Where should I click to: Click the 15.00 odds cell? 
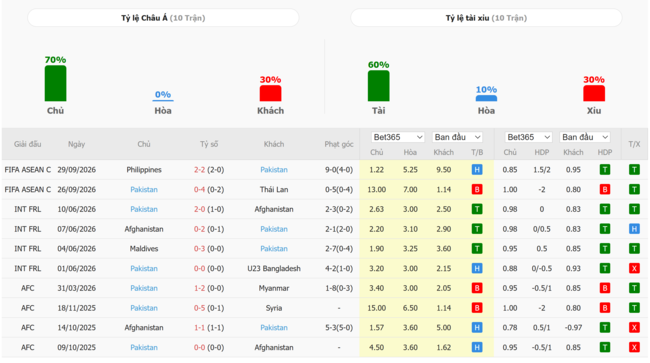coord(376,308)
